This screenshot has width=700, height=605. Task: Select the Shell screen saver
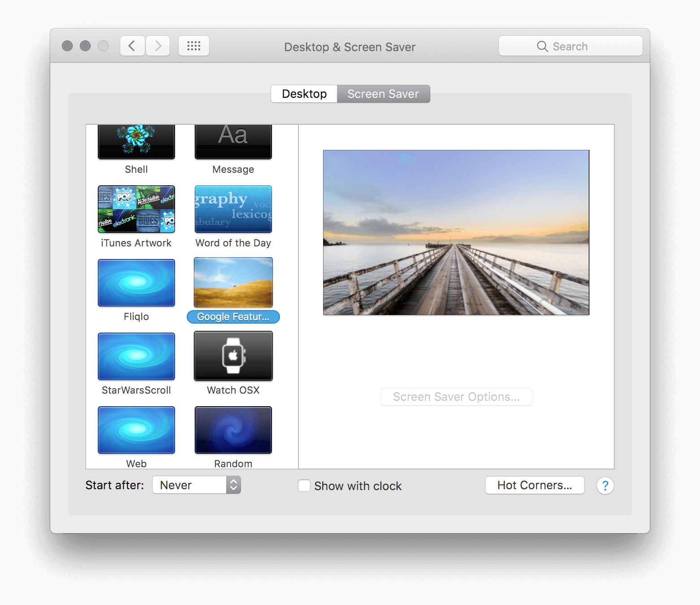[x=136, y=141]
